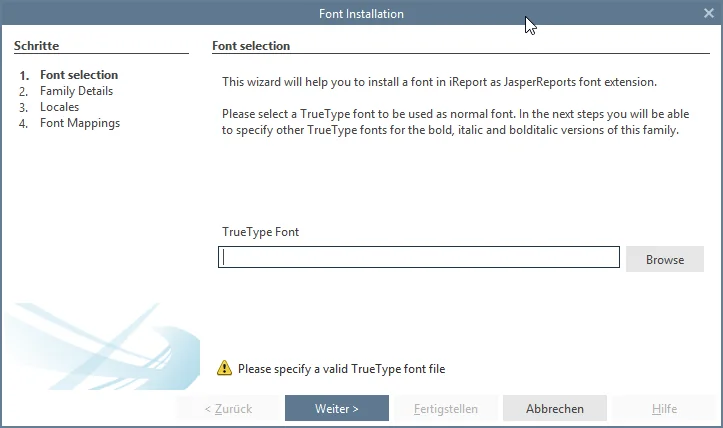Image resolution: width=723 pixels, height=428 pixels.
Task: Close the Font Installation dialog
Action: 709,13
